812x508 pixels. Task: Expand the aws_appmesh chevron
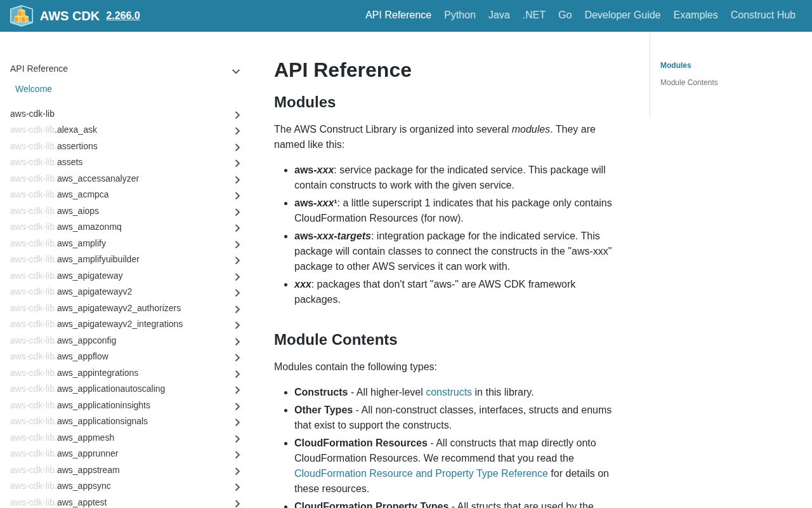tap(237, 439)
